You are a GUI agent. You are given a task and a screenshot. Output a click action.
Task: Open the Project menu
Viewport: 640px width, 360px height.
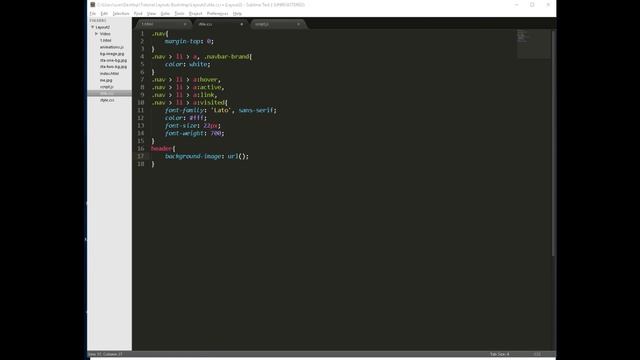click(x=196, y=13)
